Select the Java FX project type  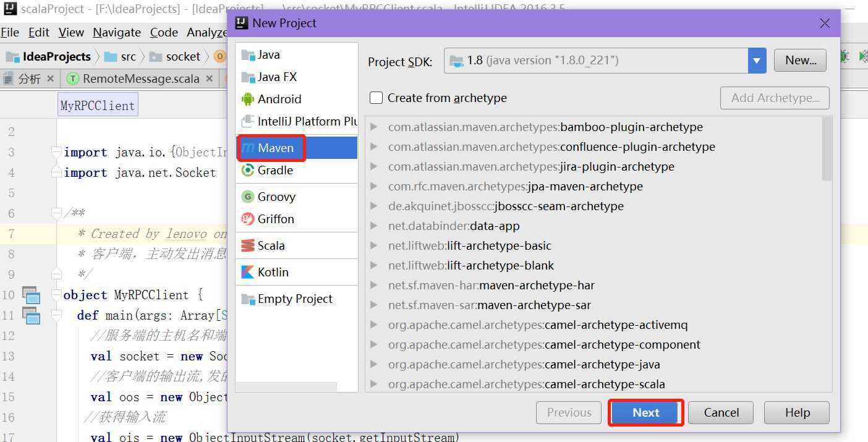click(x=297, y=77)
